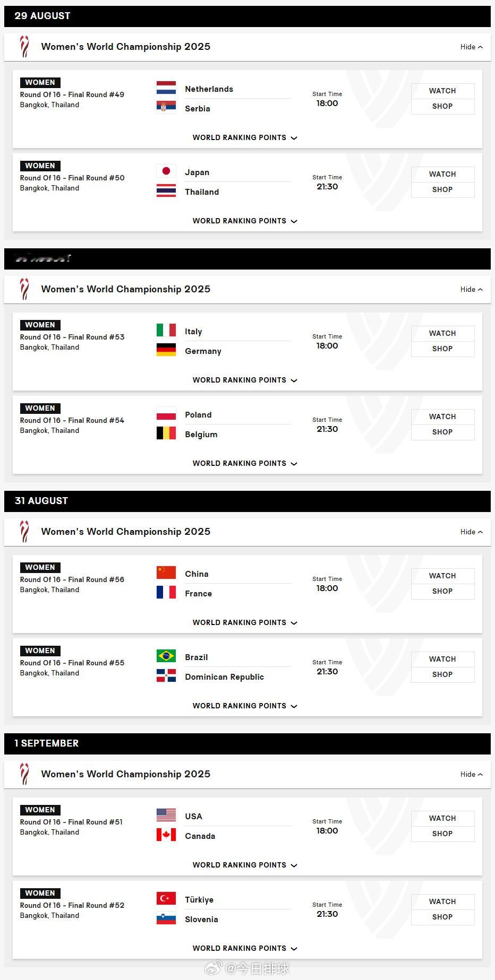Collapse the 31 August championship section with Hide

[472, 532]
